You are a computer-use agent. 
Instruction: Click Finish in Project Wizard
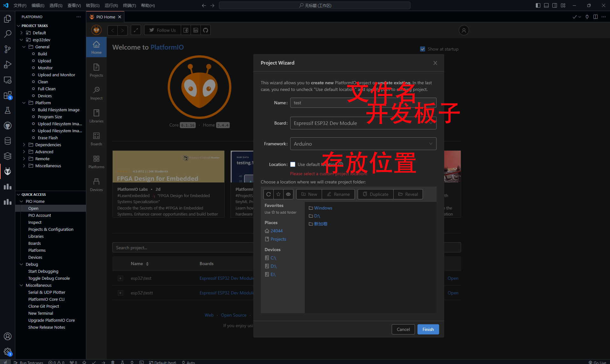coord(428,329)
